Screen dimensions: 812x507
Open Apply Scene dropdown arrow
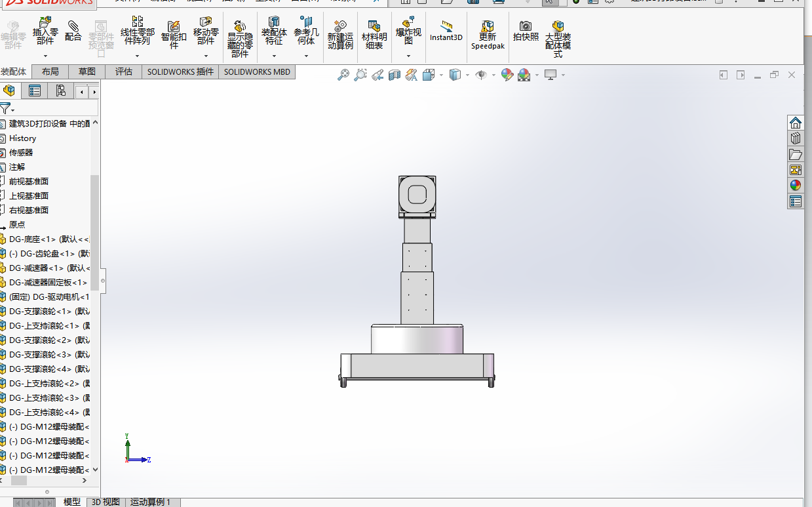pyautogui.click(x=536, y=75)
